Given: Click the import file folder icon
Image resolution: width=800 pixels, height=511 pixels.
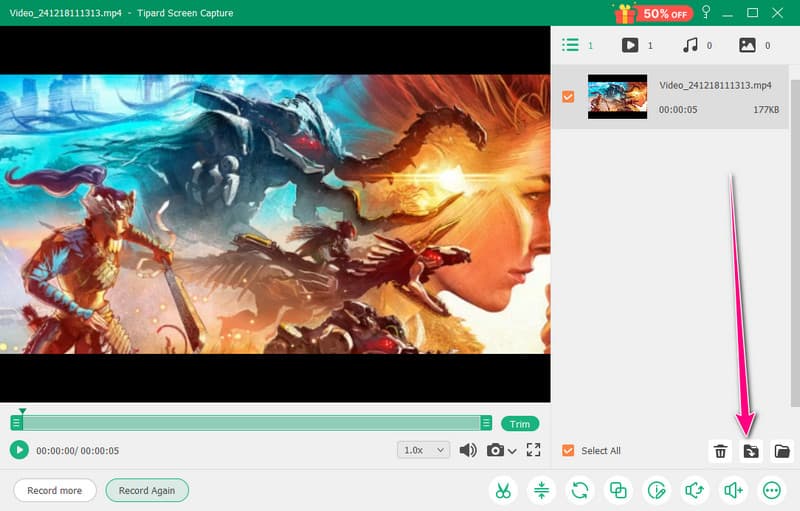Looking at the screenshot, I should (x=751, y=451).
